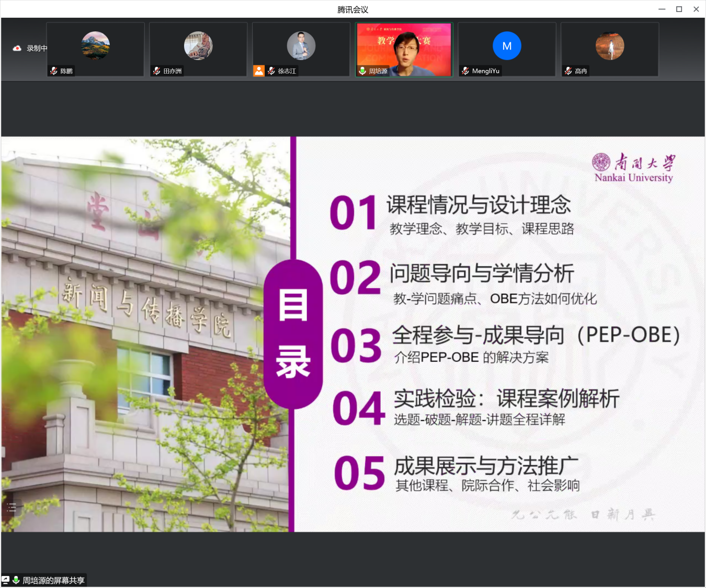Viewport: 706px width, 588px height.
Task: Click the 周培源的屏幕共享 label text
Action: point(53,580)
